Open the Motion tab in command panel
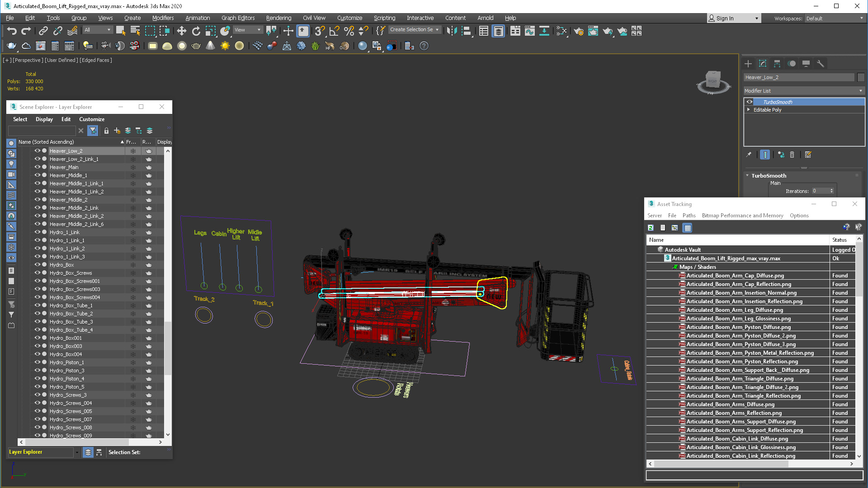868x488 pixels. point(792,64)
